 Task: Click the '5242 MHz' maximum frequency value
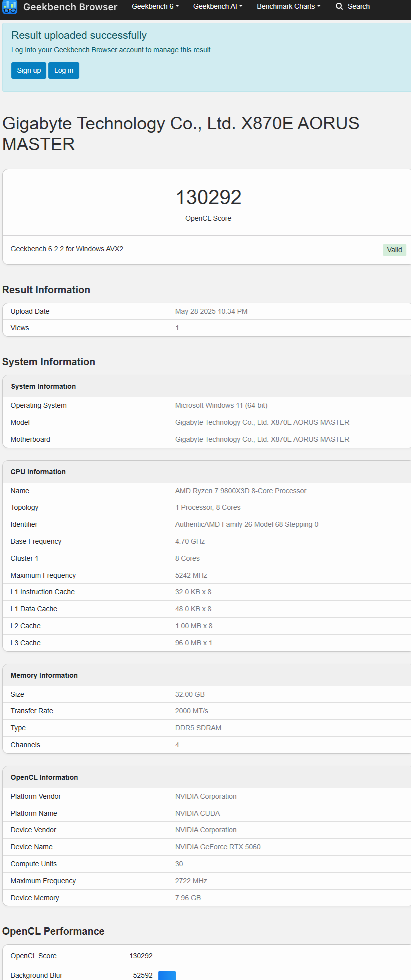tap(191, 575)
